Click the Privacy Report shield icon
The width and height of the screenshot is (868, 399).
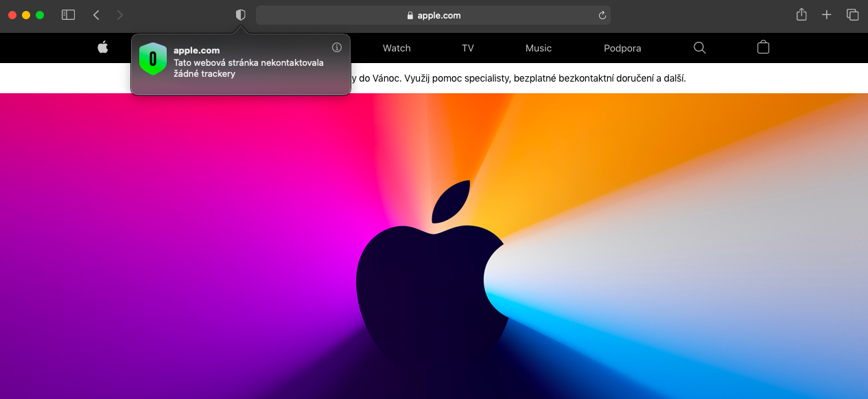pyautogui.click(x=240, y=15)
